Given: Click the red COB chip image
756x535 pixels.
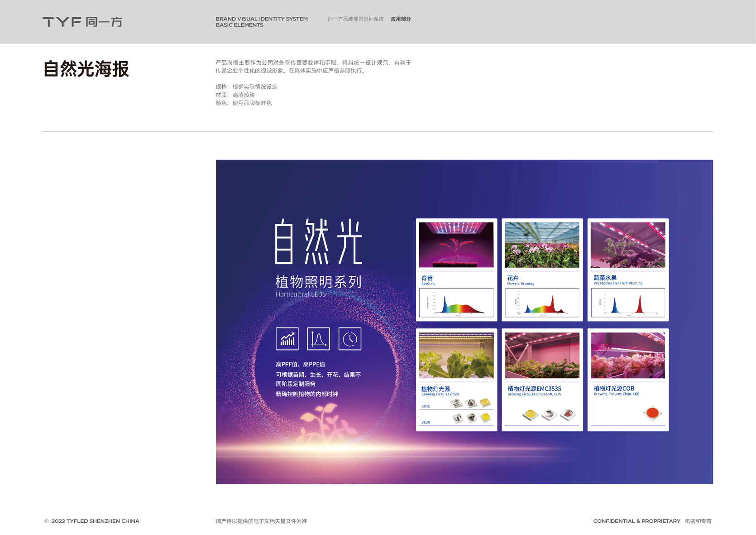Looking at the screenshot, I should (652, 413).
